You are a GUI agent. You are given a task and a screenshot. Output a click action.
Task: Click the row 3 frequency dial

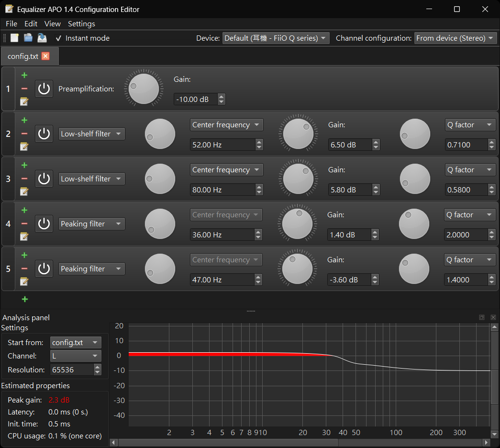coord(160,179)
